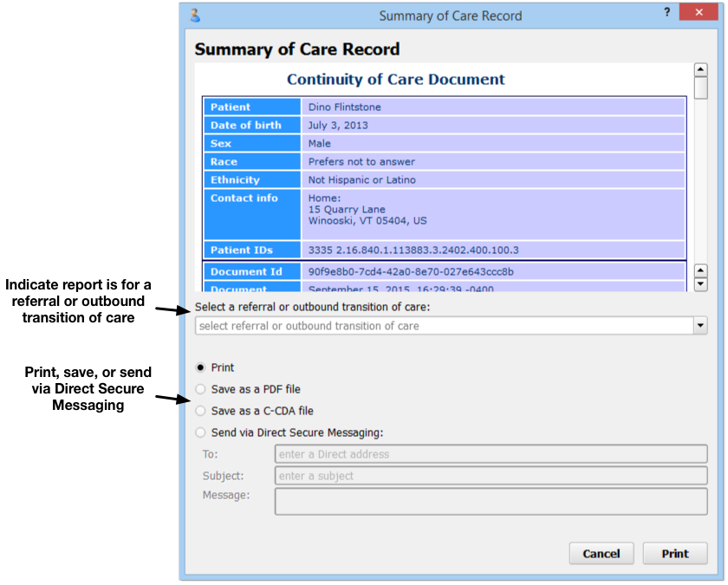Click address line 15 Quarry Lane
728x585 pixels.
347,210
